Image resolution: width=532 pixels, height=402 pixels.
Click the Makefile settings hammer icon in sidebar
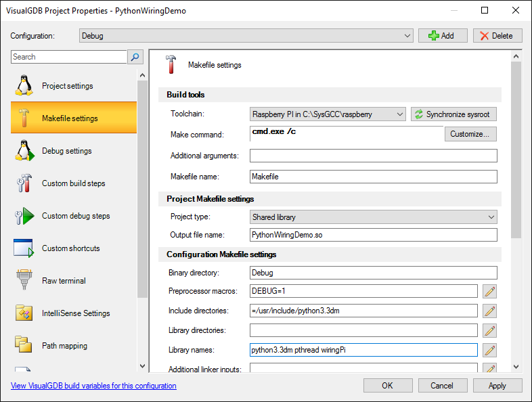pyautogui.click(x=24, y=118)
